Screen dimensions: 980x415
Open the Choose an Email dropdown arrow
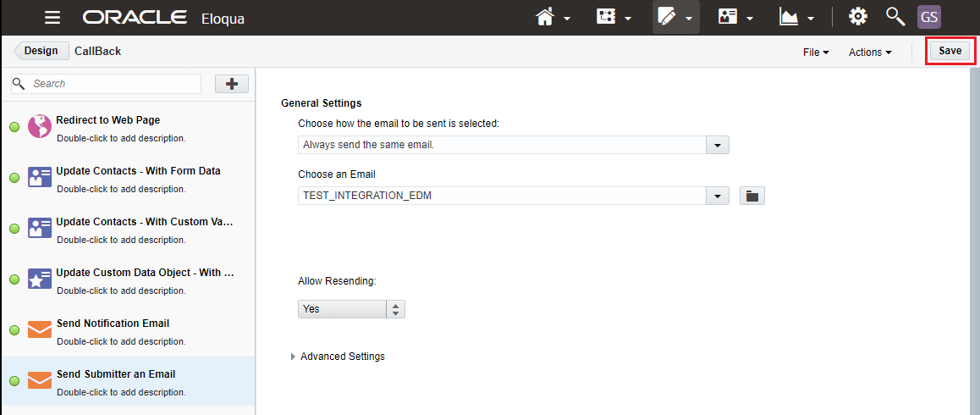pyautogui.click(x=718, y=196)
